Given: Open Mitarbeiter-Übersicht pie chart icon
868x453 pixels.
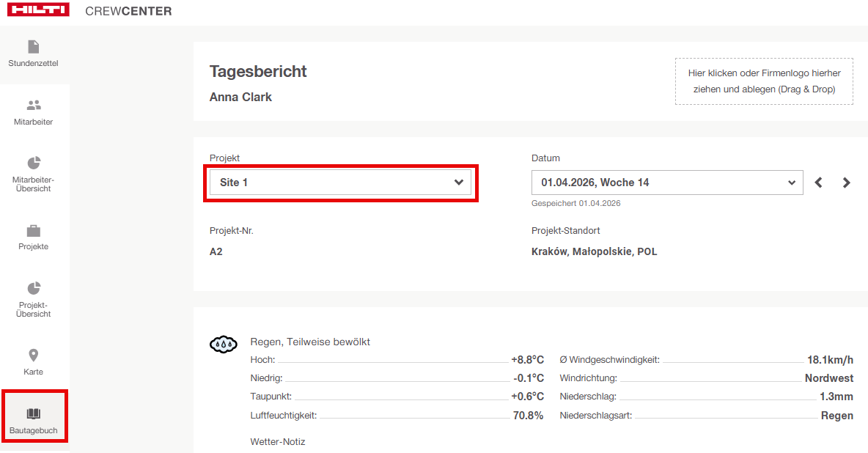Looking at the screenshot, I should (34, 163).
